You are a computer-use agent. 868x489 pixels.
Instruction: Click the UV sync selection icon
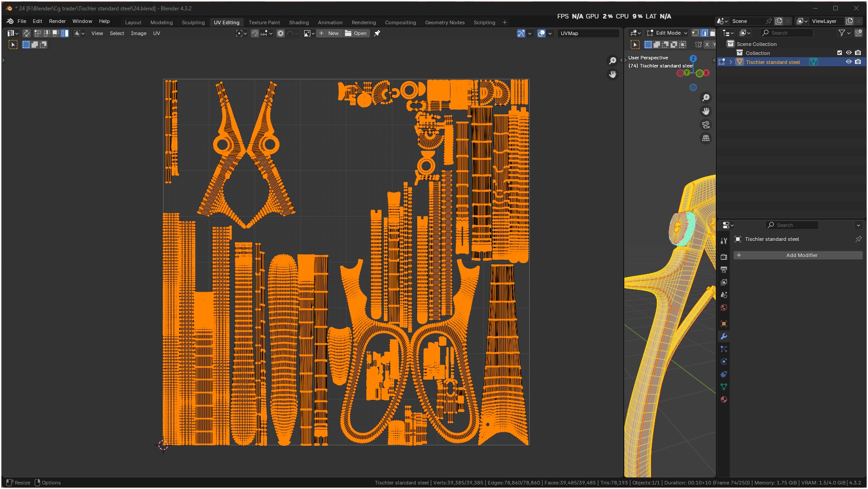[x=27, y=33]
